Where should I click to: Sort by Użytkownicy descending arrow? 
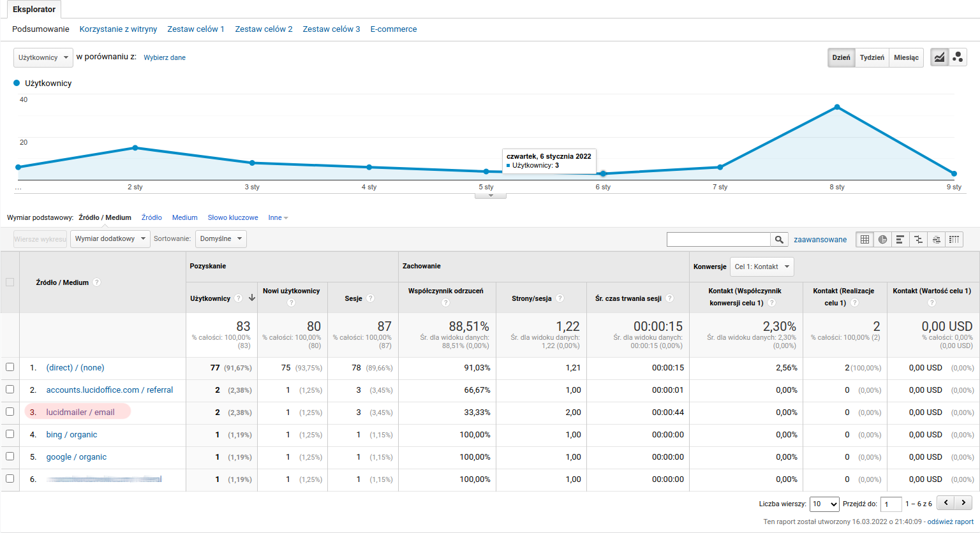point(252,298)
